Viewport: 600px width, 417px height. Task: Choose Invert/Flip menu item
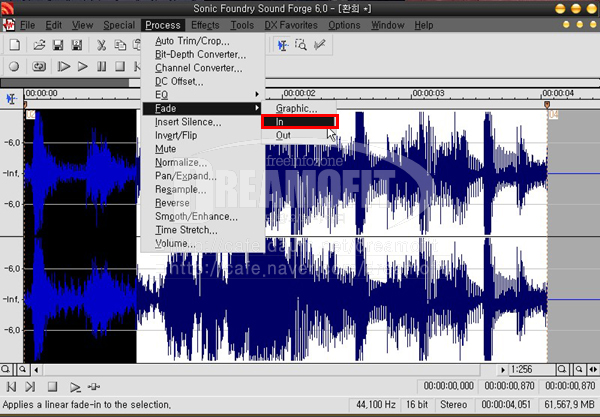(203, 135)
